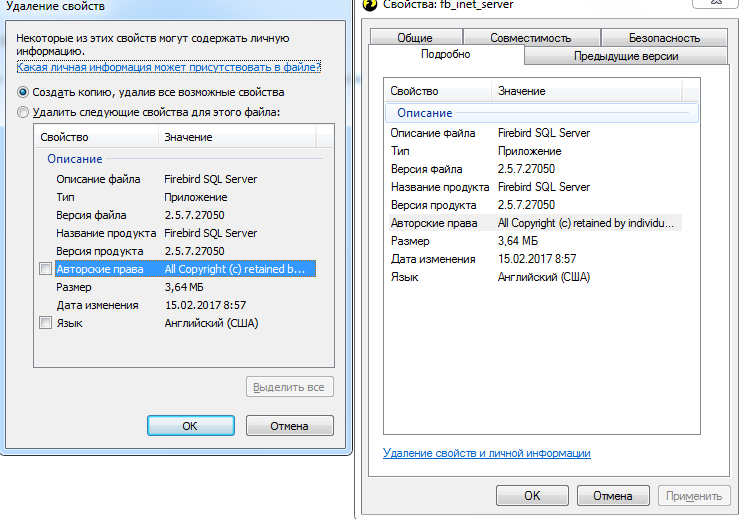743x519 pixels.
Task: Select 'Версия продукта' row in properties window
Action: click(535, 205)
